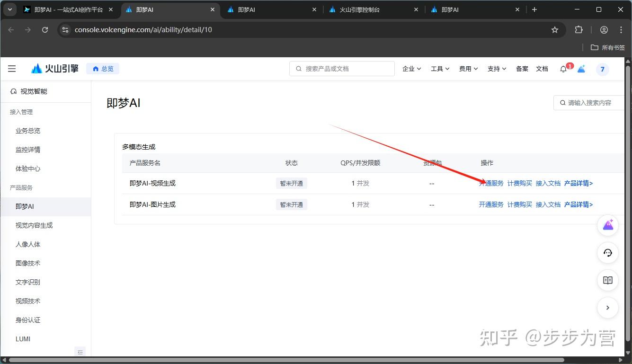Open the floating customer service headset button
The width and height of the screenshot is (632, 364).
tap(608, 253)
